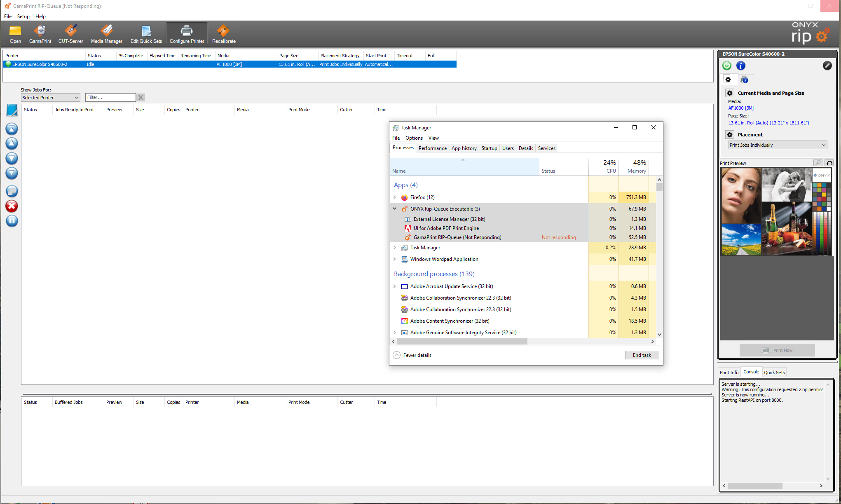Open the Setup menu
Image resolution: width=841 pixels, height=504 pixels.
tap(23, 16)
